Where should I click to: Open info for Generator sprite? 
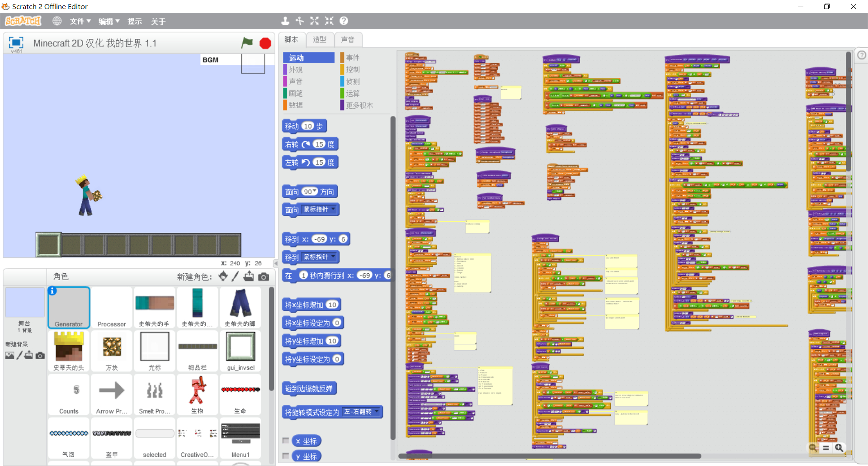point(52,291)
